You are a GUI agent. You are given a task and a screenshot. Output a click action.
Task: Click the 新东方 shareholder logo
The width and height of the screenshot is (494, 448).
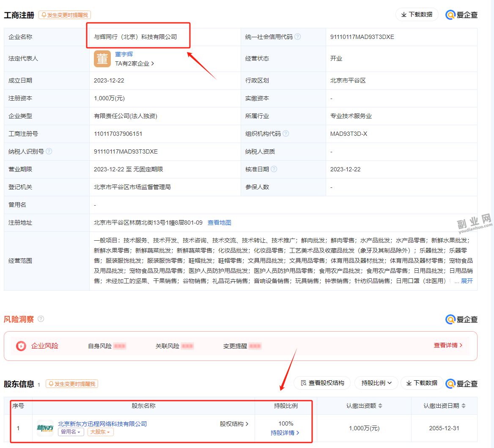pyautogui.click(x=45, y=428)
